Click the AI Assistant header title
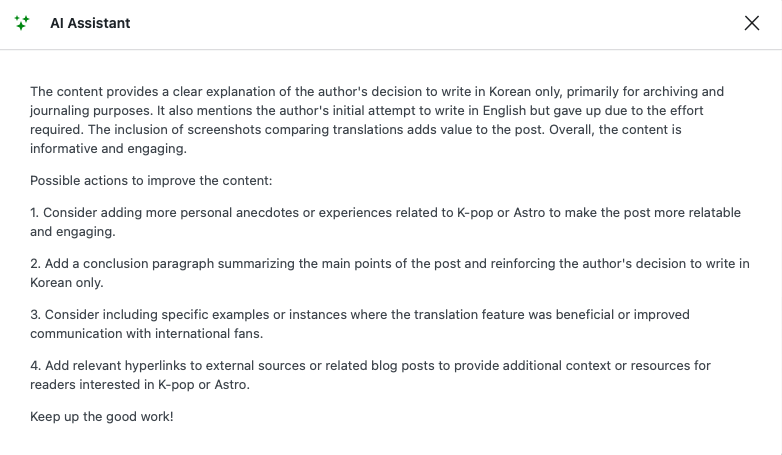Screen dimensions: 782x455 [90, 23]
